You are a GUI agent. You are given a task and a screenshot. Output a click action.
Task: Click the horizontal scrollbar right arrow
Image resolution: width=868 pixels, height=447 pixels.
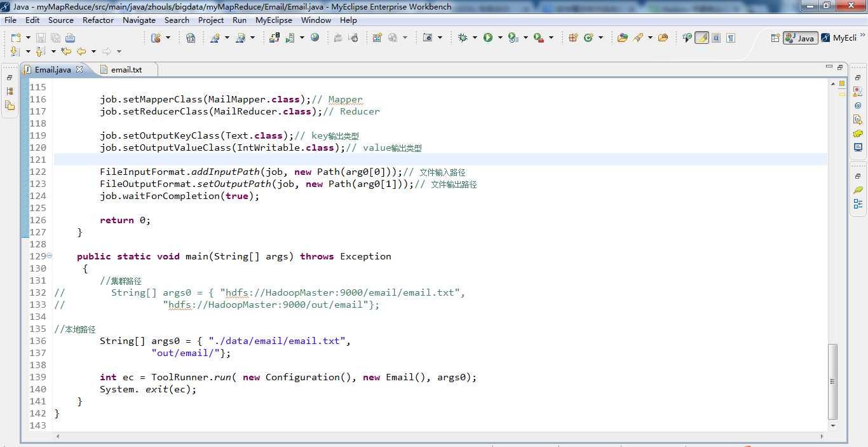[x=823, y=437]
